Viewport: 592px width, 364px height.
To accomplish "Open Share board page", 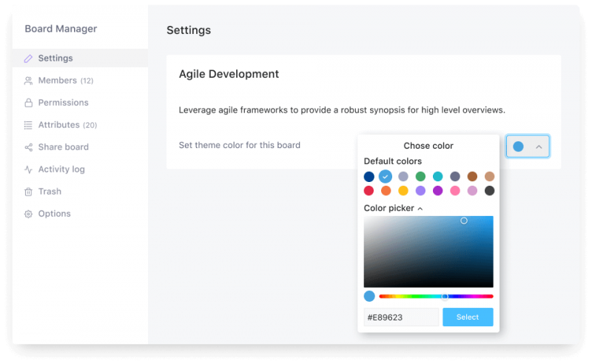I will pos(63,147).
